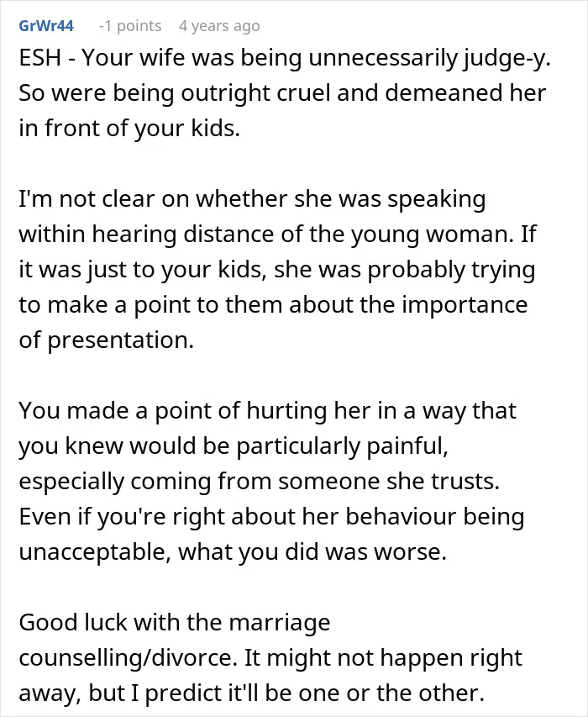Click the line beginning "Even if you're right"

271,517
